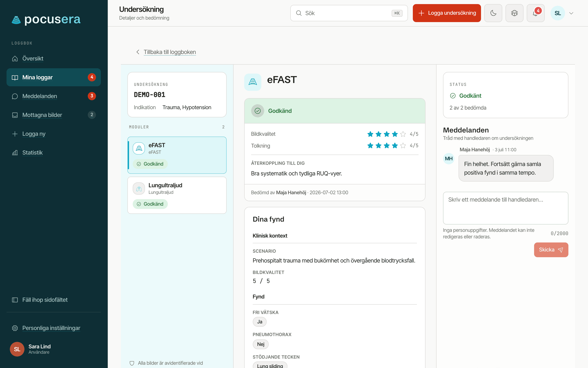The width and height of the screenshot is (588, 368).
Task: Click the Logga ny plus icon
Action: [x=15, y=134]
